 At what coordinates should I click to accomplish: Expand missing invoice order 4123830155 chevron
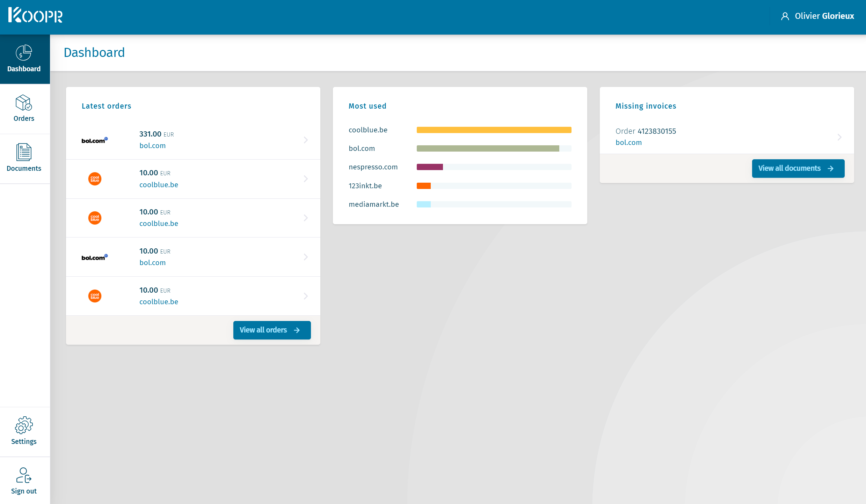[x=839, y=137]
